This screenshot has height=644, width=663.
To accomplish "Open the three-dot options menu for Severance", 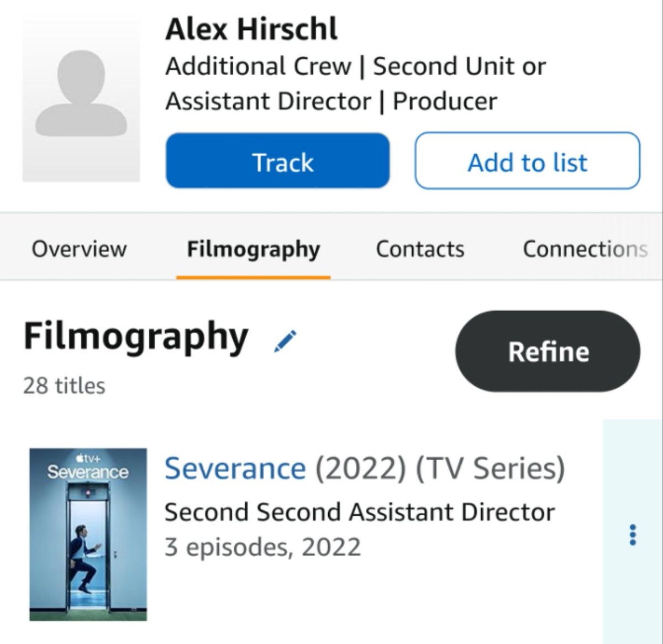I will [633, 535].
